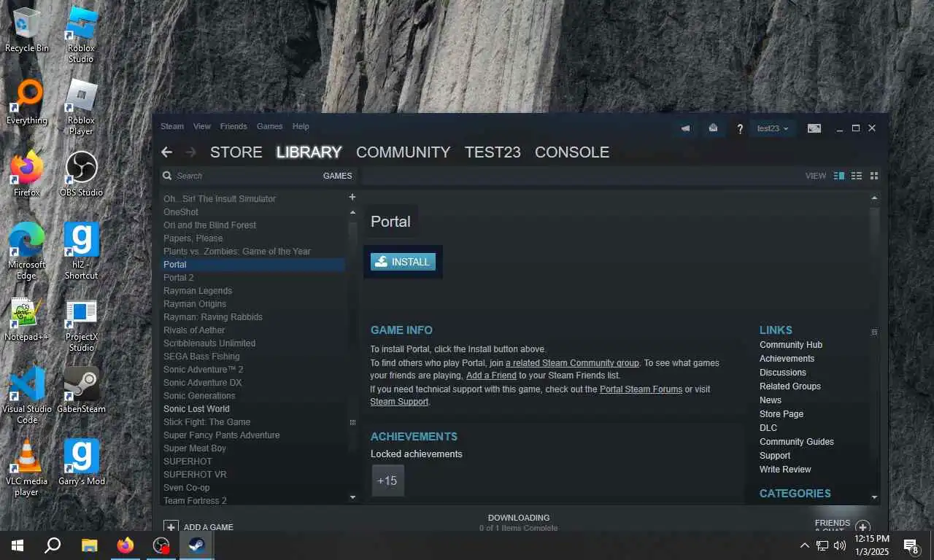This screenshot has width=934, height=560.
Task: Click details pane scroll down arrow
Action: click(x=874, y=497)
